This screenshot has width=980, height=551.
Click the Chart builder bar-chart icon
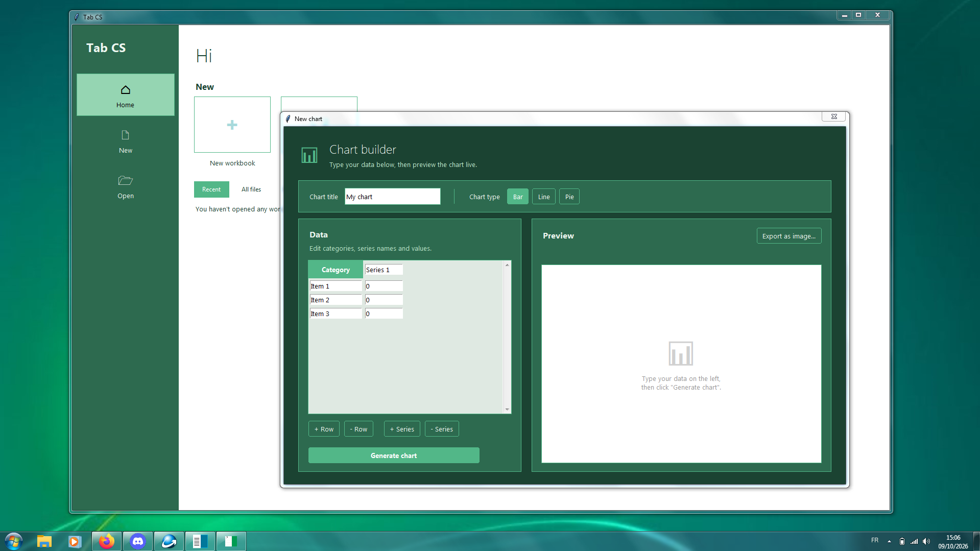(309, 155)
